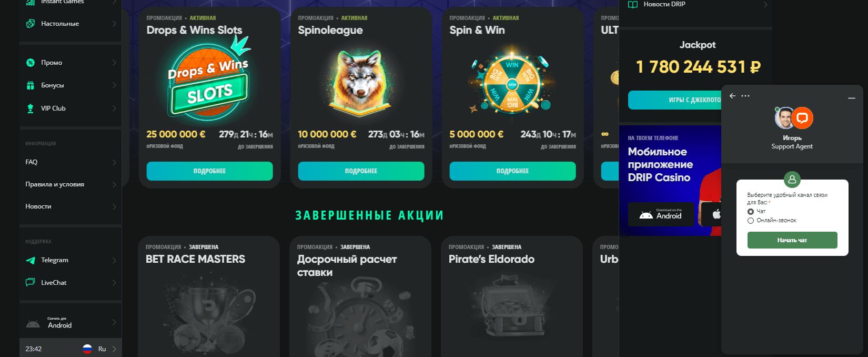The width and height of the screenshot is (868, 357).
Task: Click Подробнее under Drops & Wins Slots
Action: [x=209, y=171]
